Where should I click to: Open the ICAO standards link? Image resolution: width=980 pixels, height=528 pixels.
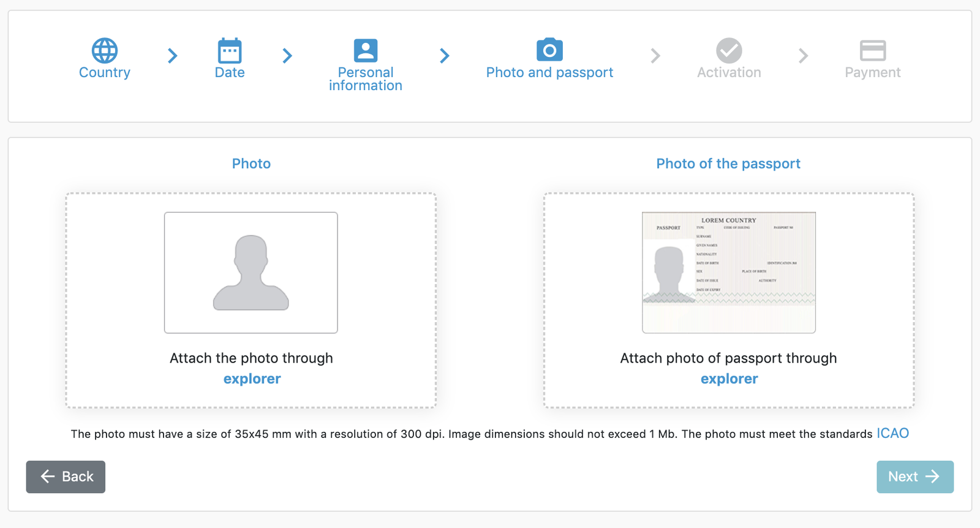point(892,434)
